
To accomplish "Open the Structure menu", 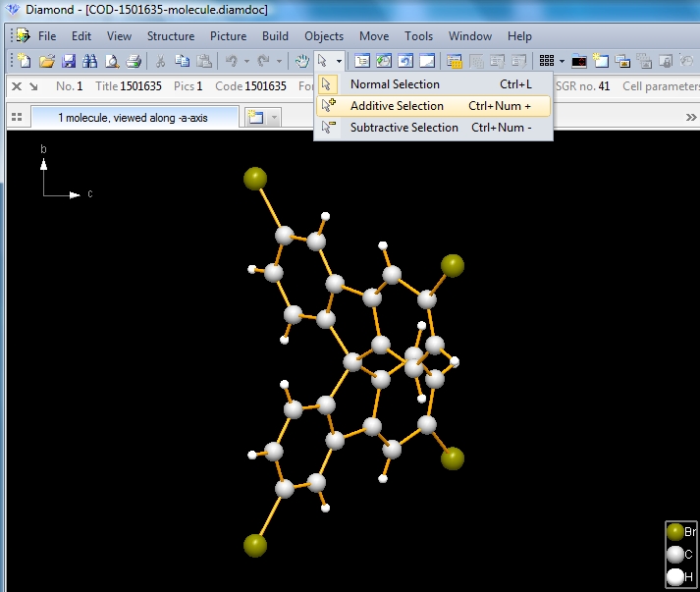I will click(171, 36).
